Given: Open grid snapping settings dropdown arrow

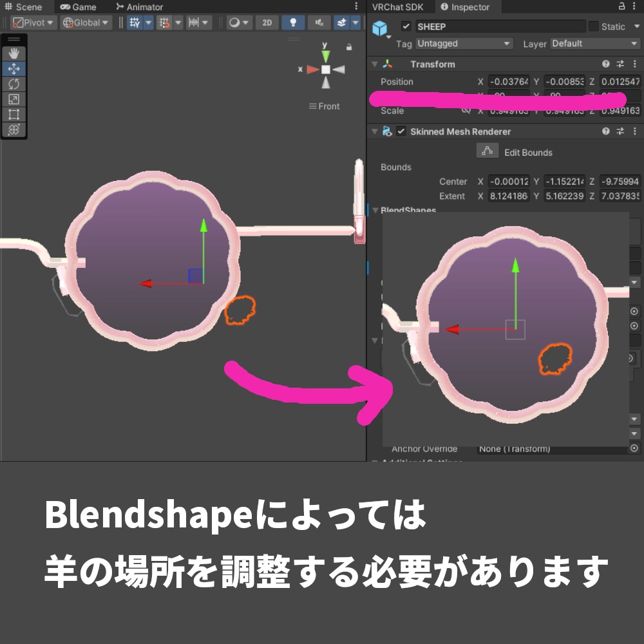Looking at the screenshot, I should [x=178, y=23].
